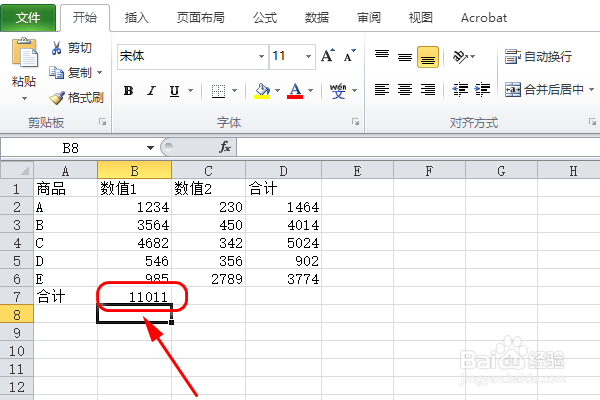Toggle the highlighted bottom align button
Image resolution: width=600 pixels, height=400 pixels.
click(428, 57)
